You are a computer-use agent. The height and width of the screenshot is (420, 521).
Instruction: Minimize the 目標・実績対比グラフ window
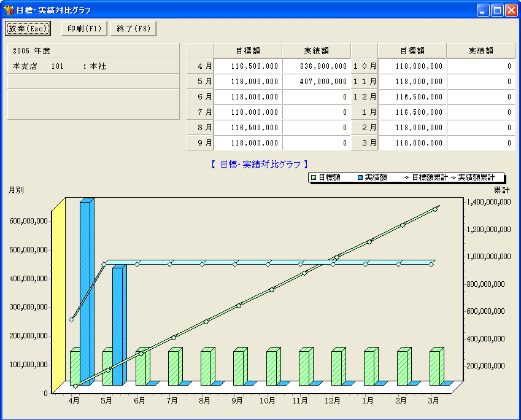[x=483, y=10]
